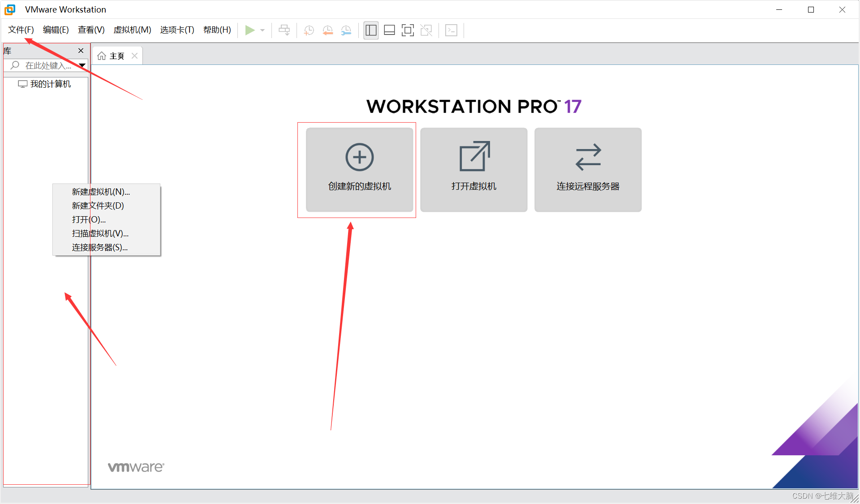Expand the library search dropdown arrow
The image size is (860, 504).
82,65
